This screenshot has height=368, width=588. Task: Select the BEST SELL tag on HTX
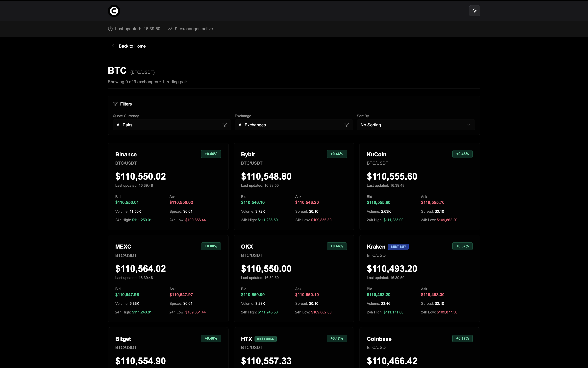(266, 339)
